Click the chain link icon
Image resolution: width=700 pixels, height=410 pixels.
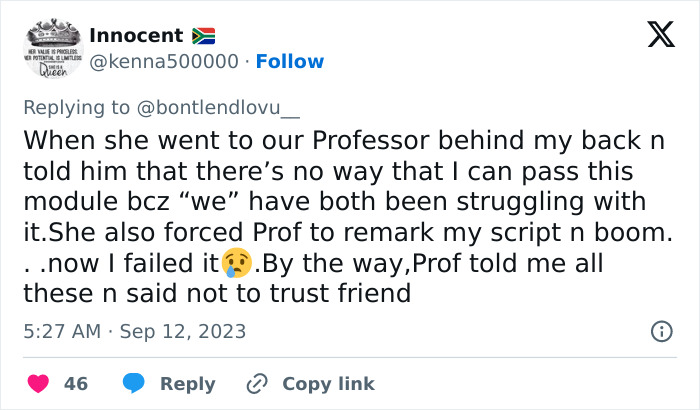pyautogui.click(x=258, y=383)
